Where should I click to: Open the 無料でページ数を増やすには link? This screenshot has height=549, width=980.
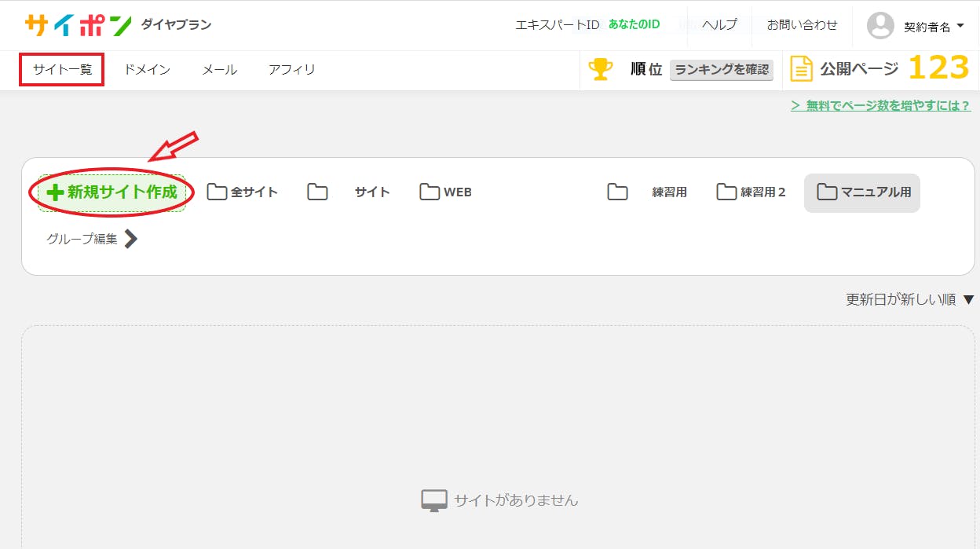click(x=880, y=105)
